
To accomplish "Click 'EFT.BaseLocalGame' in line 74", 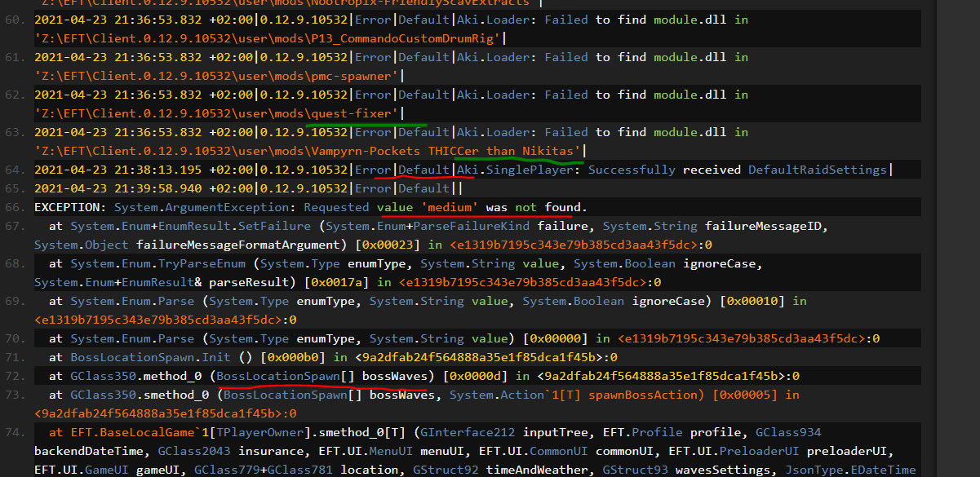I will click(132, 432).
